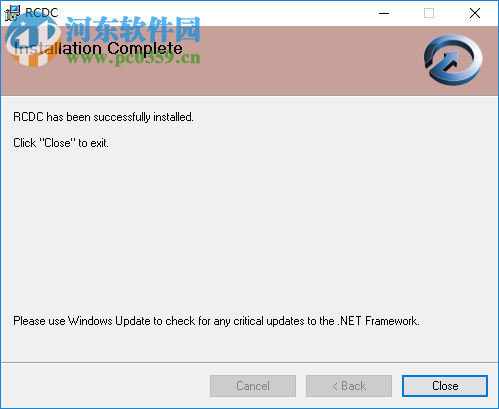Click the orange and blue watermark logo
Image resolution: width=499 pixels, height=409 pixels.
point(33,40)
